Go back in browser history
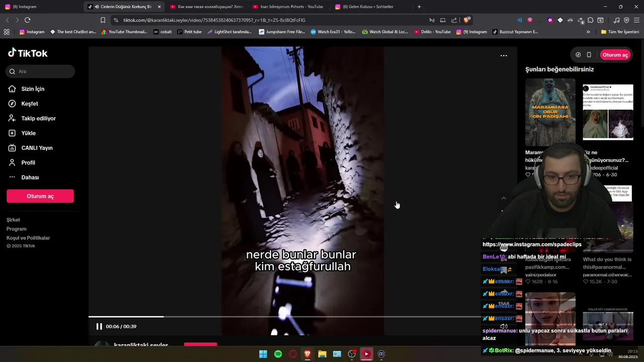This screenshot has height=362, width=644. [x=7, y=20]
